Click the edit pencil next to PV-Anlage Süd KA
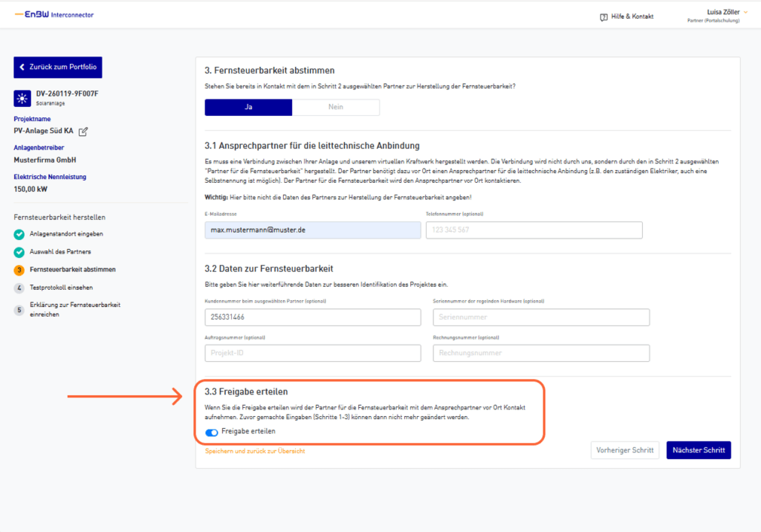The image size is (761, 532). coord(83,132)
